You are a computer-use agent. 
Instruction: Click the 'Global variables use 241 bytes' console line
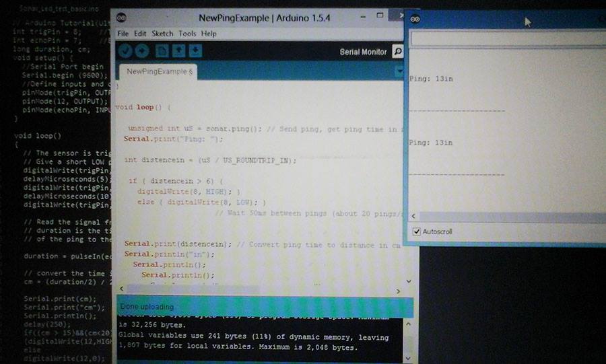[x=254, y=336]
